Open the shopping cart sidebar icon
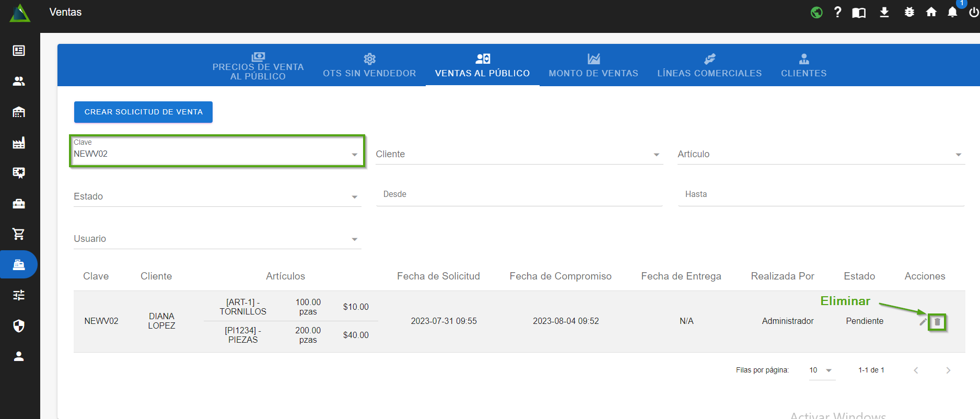The height and width of the screenshot is (419, 980). coord(19,234)
